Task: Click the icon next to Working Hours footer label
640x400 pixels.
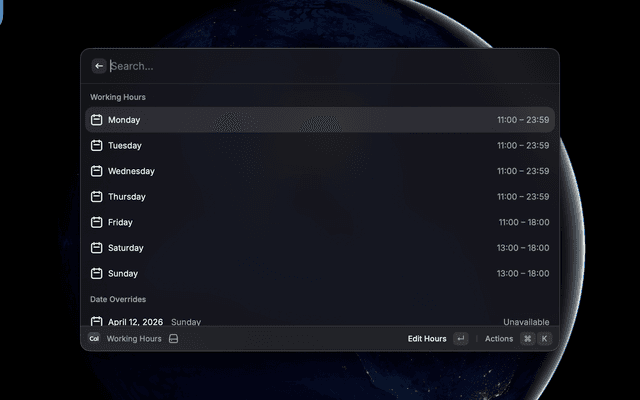Action: point(173,339)
